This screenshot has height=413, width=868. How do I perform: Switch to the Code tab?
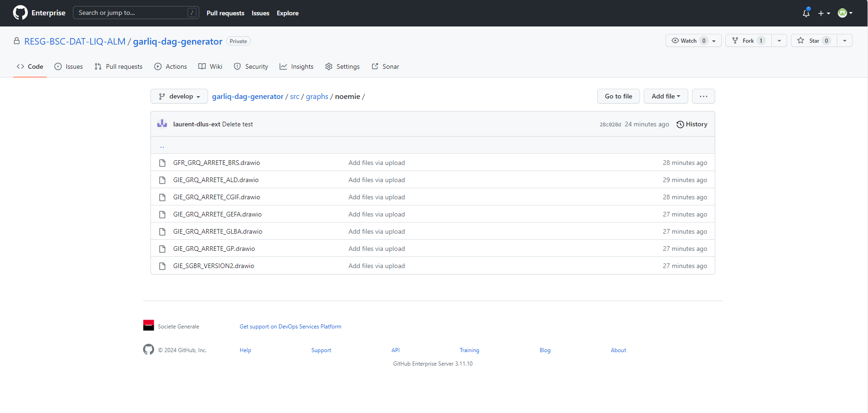click(x=30, y=66)
